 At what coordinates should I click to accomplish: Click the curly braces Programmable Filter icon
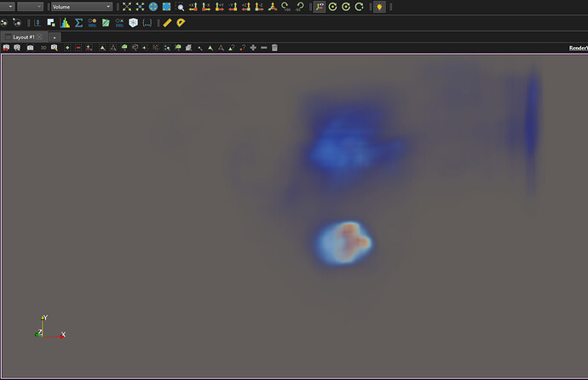pyautogui.click(x=147, y=23)
